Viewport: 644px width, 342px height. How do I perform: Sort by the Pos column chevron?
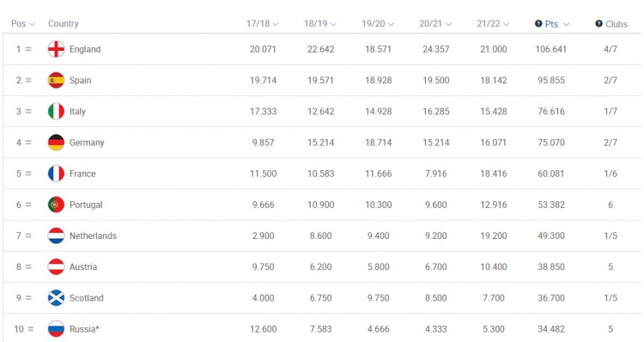coord(32,24)
